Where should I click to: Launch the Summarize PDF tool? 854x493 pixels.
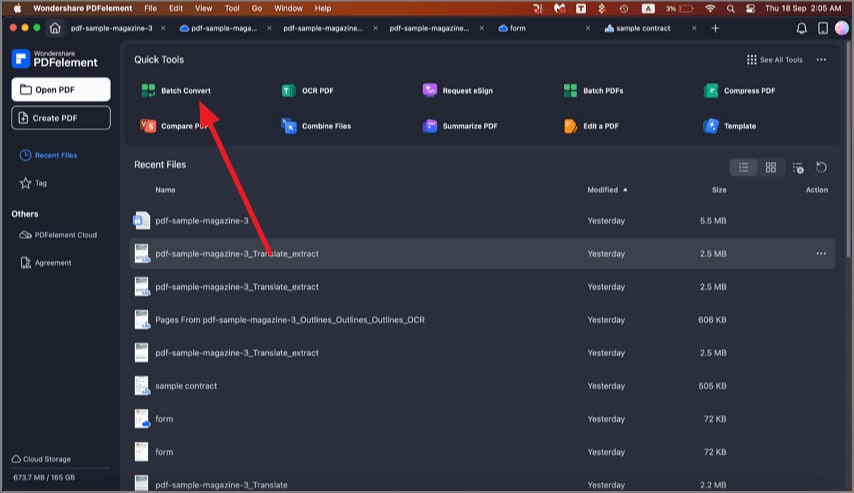point(460,126)
